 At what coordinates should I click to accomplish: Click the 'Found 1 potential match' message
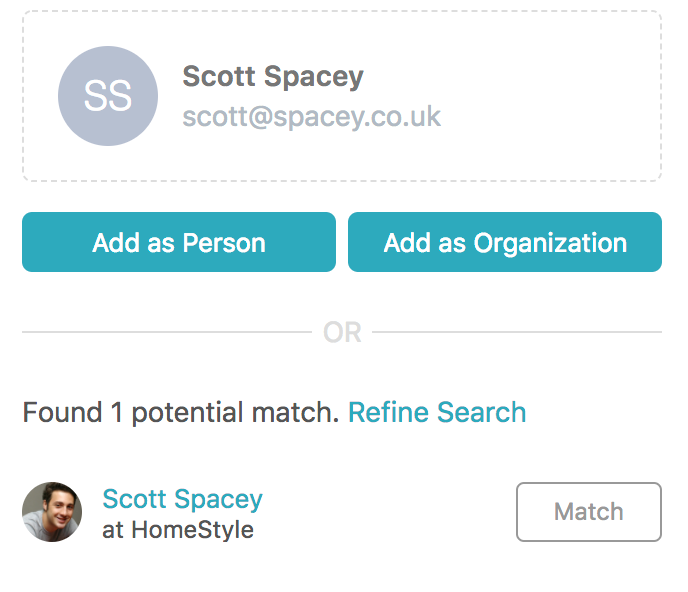(x=181, y=412)
